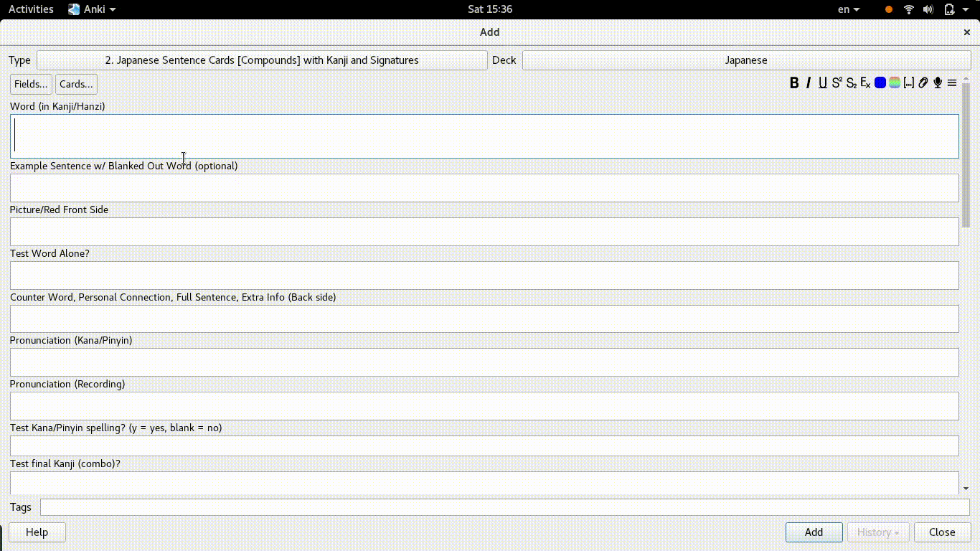Screen dimensions: 980x551
Task: Open the Anki application menu
Action: 92,9
